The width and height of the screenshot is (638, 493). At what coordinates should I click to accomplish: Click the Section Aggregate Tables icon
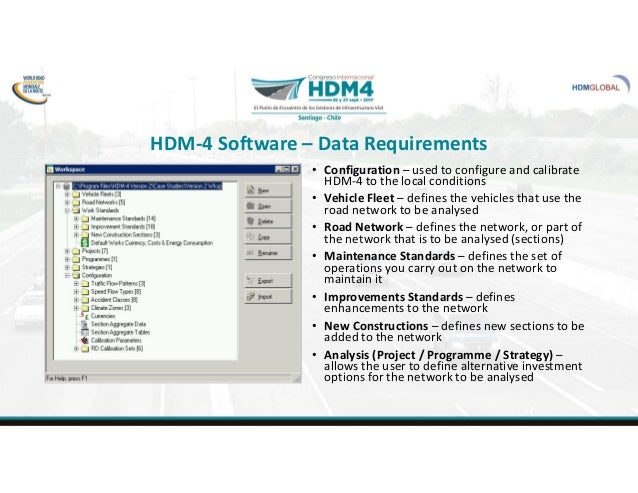click(85, 332)
